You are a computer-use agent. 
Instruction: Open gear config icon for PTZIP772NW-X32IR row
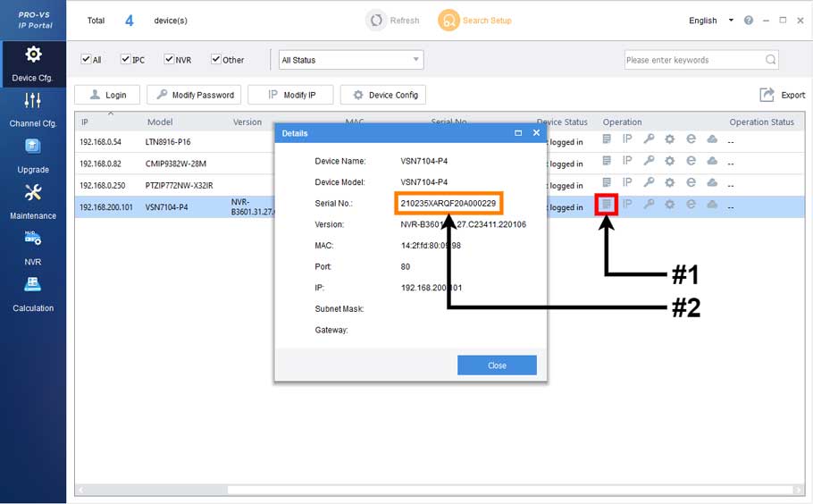[669, 182]
